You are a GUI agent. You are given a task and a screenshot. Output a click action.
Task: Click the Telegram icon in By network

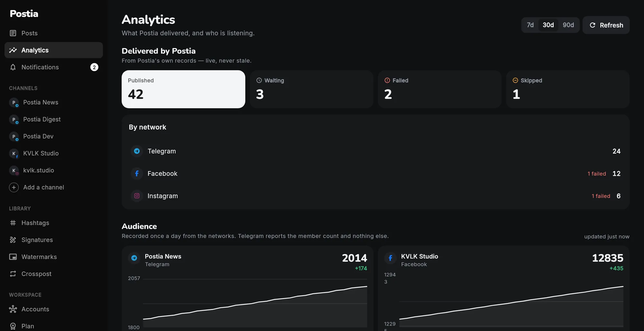click(x=137, y=151)
